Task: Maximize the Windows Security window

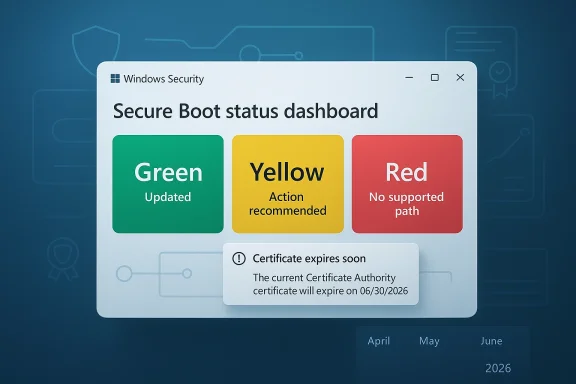Action: click(435, 78)
